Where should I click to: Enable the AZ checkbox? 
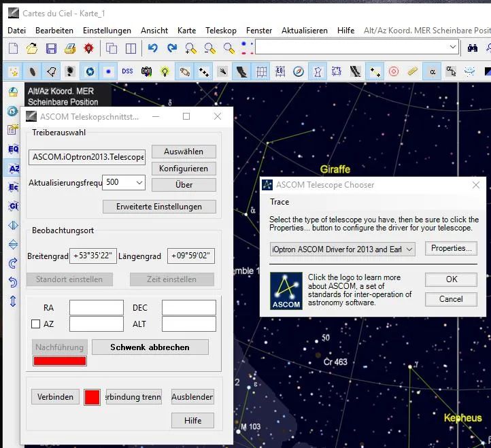pos(36,324)
